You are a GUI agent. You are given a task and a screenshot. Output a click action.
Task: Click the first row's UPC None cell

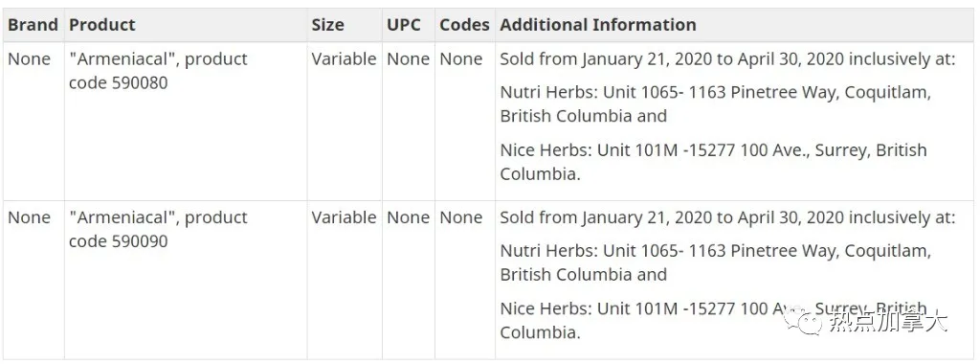click(x=408, y=122)
